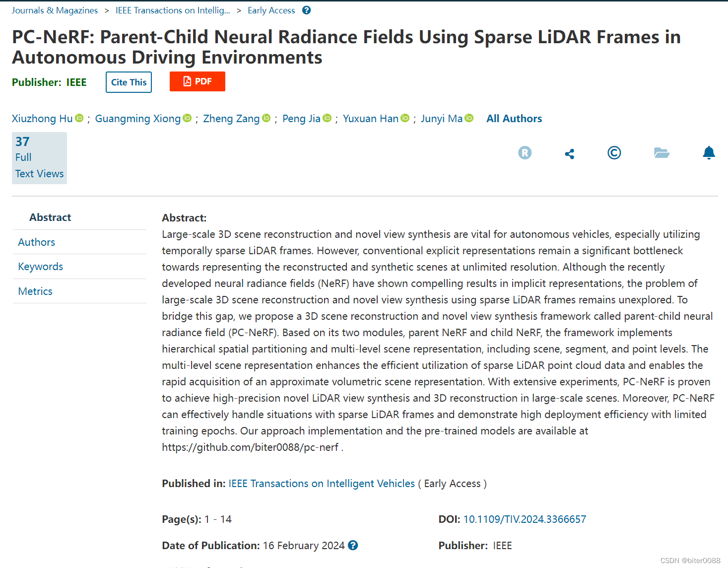
Task: Open the DOI link 10.1109/TIV.2024.3366657
Action: click(x=525, y=519)
